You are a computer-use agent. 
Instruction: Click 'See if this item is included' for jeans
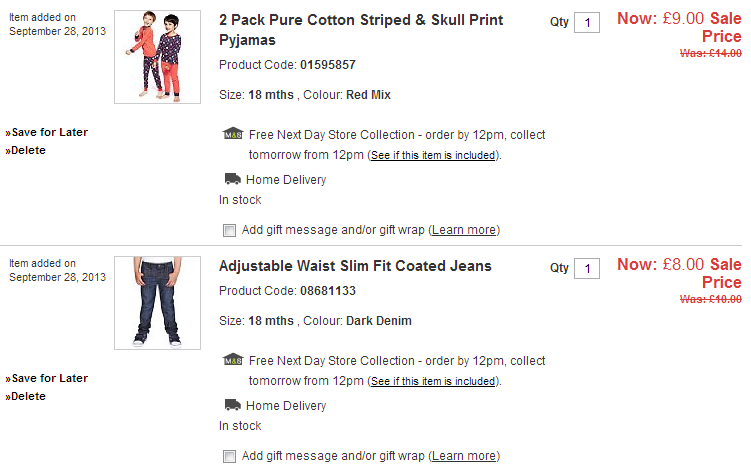click(432, 382)
